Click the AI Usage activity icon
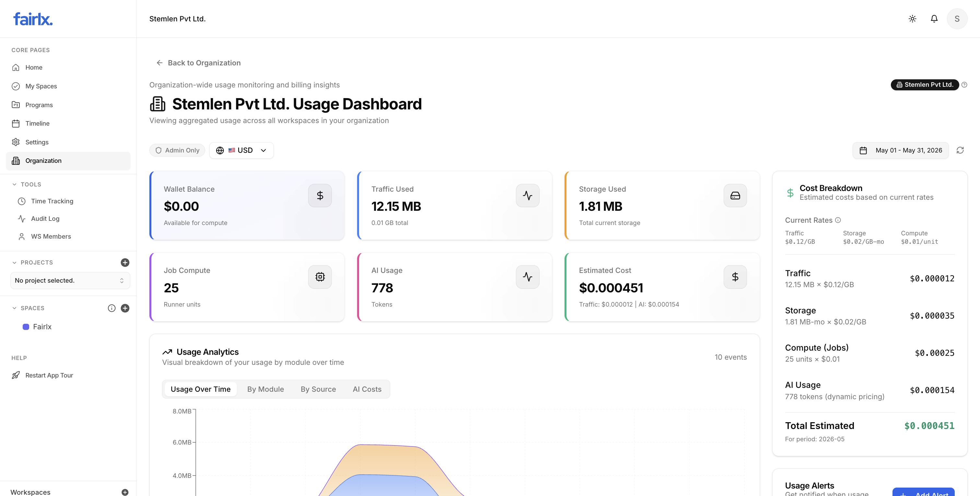 [527, 277]
